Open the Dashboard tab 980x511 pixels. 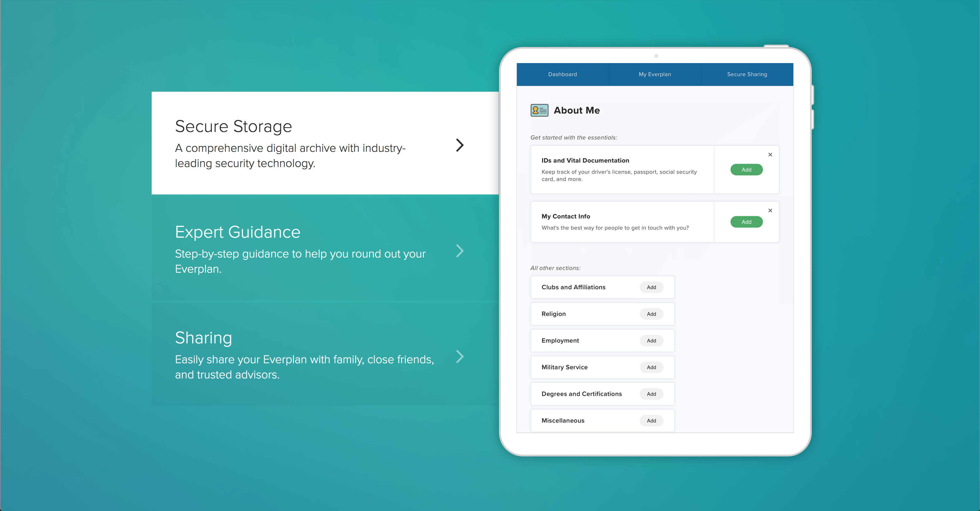click(562, 74)
